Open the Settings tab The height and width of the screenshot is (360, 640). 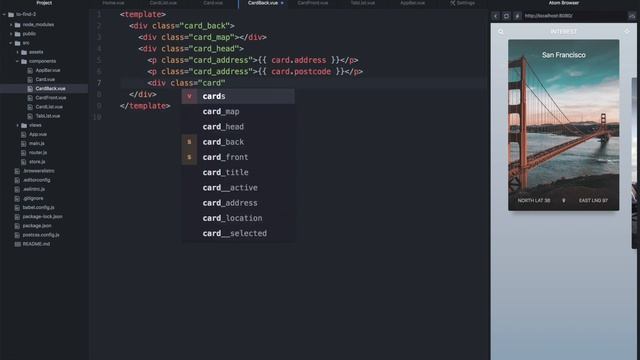462,3
